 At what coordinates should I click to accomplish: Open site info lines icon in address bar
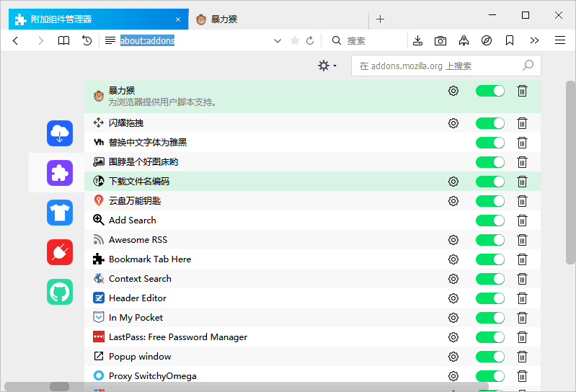[110, 40]
